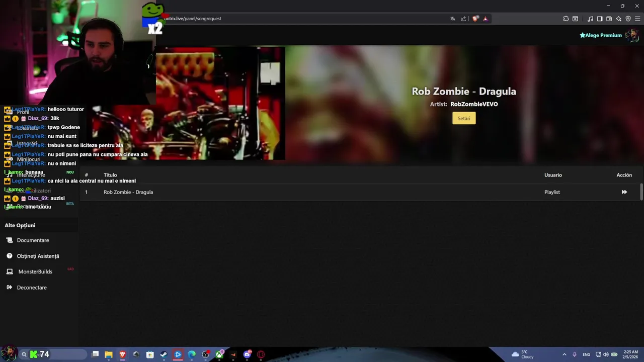Open the Leo AI sparkle icon
This screenshot has width=644, height=362.
(618, 19)
